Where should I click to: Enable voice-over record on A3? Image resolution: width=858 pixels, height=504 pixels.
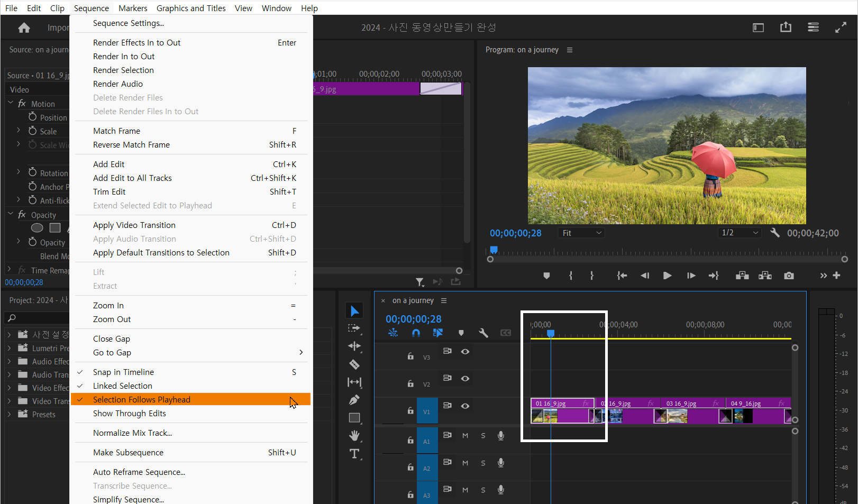(500, 490)
